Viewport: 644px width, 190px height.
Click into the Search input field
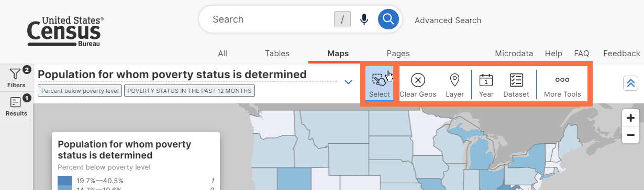(x=270, y=19)
